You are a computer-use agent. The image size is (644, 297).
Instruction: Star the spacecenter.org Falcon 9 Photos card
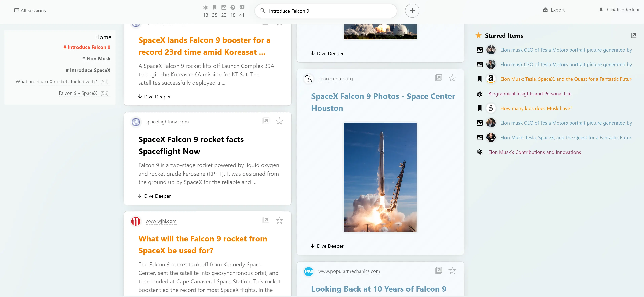[452, 78]
